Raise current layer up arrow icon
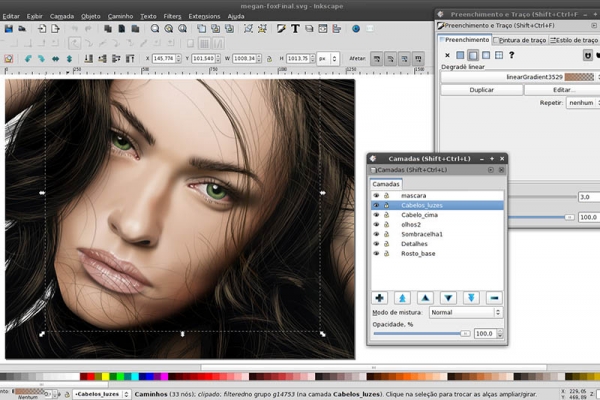Screen dimensions: 600x400 pos(425,298)
